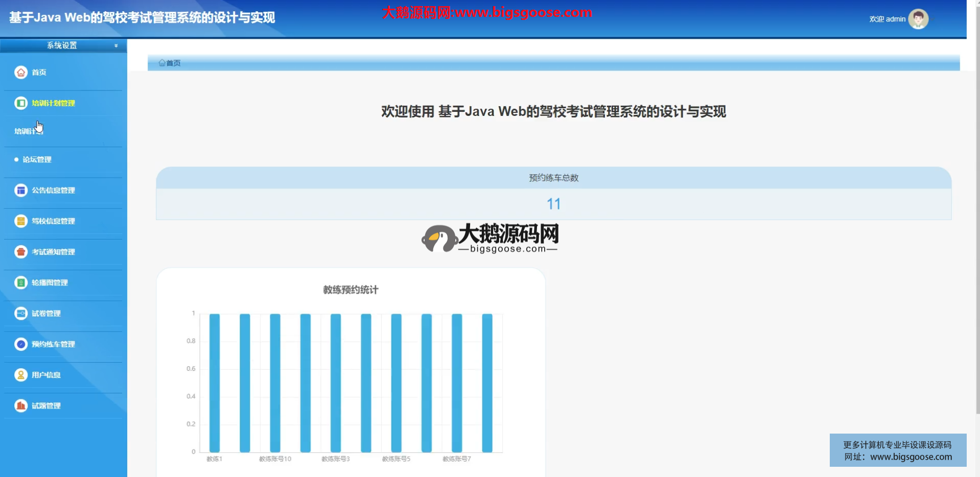Expand the 论坛管理 menu entry
Viewport: 980px width, 477px height.
(37, 160)
